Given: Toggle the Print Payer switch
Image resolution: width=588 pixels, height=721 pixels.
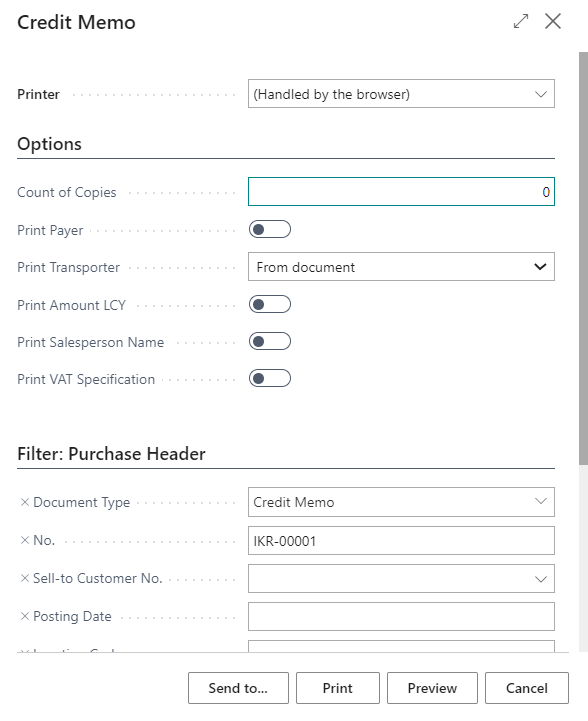Looking at the screenshot, I should 270,229.
